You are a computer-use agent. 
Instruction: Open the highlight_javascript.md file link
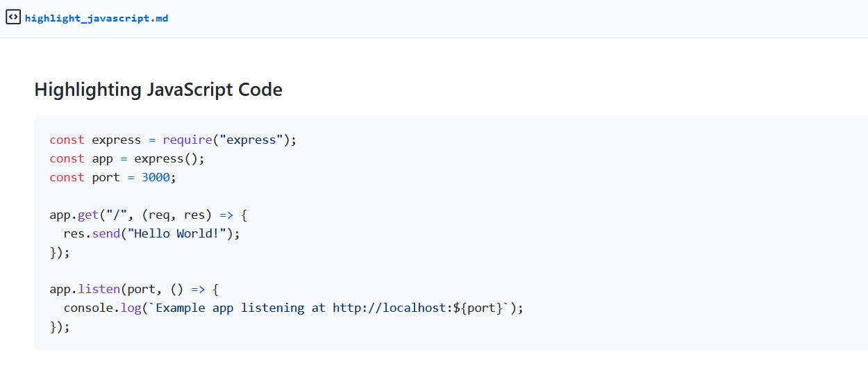[97, 18]
